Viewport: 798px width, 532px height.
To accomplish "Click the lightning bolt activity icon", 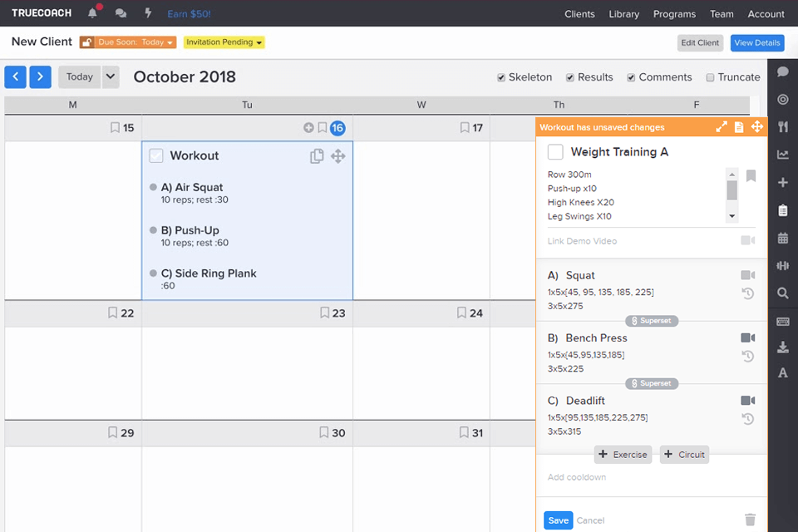I will (x=148, y=12).
